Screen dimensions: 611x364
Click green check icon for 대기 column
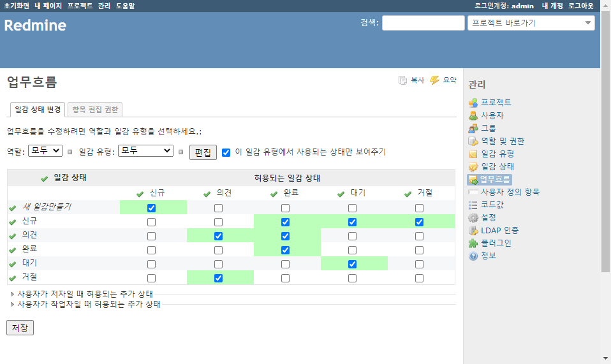pos(341,194)
